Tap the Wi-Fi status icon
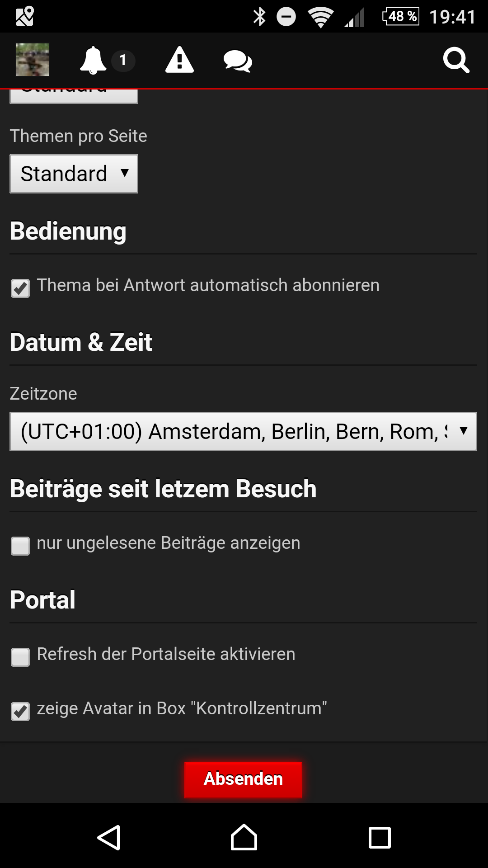Screen dimensions: 488x868 (x=320, y=17)
